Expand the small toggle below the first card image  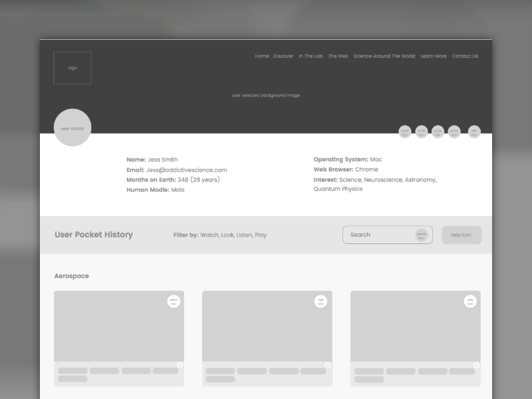pyautogui.click(x=180, y=365)
